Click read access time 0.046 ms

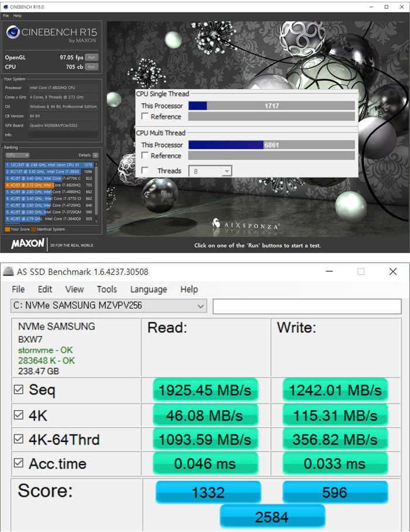(x=205, y=463)
